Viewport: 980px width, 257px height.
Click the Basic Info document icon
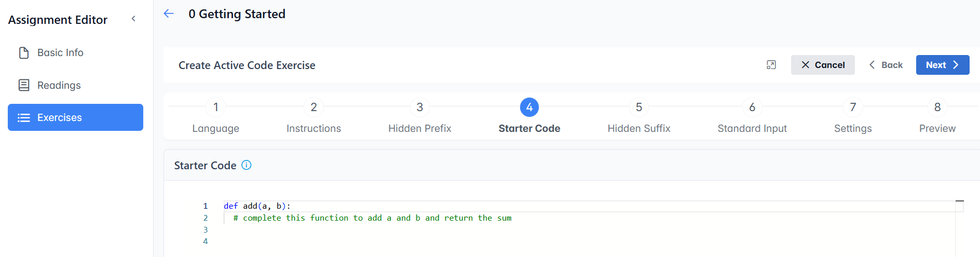click(24, 53)
